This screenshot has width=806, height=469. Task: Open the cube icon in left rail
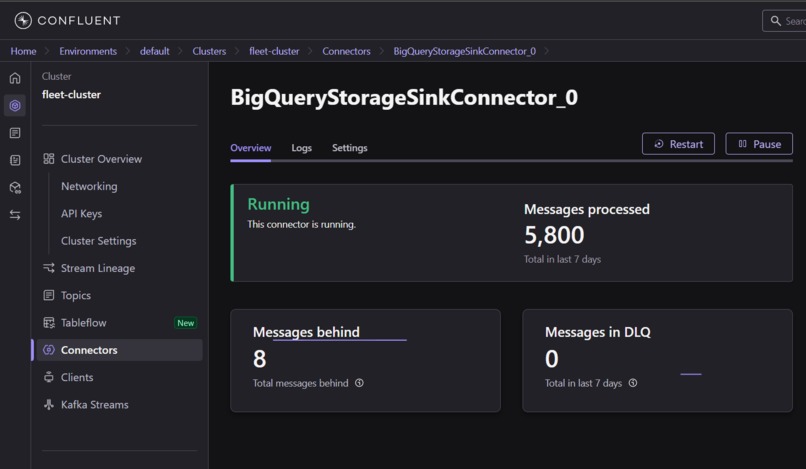15,187
